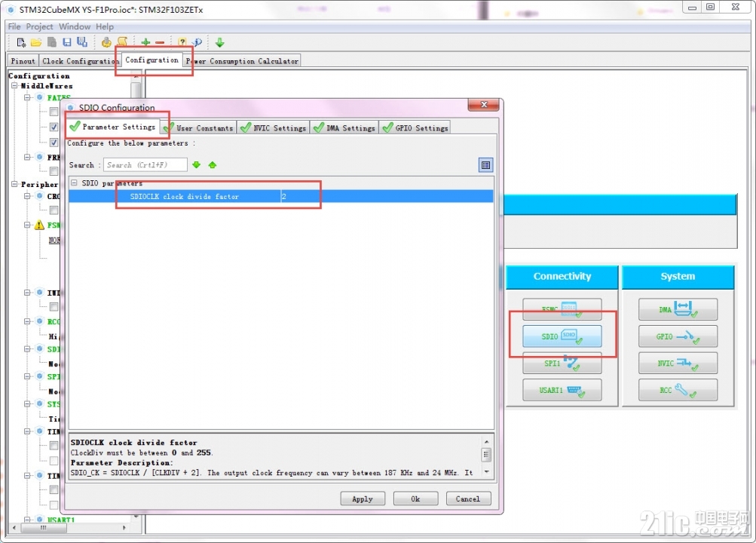The image size is (756, 543).
Task: Save the project with the single floppy icon
Action: [67, 42]
